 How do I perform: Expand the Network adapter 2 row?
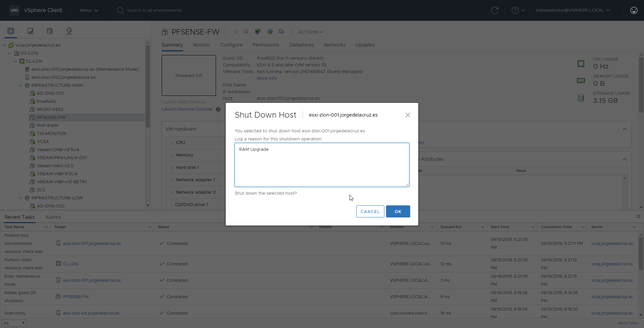click(x=172, y=192)
